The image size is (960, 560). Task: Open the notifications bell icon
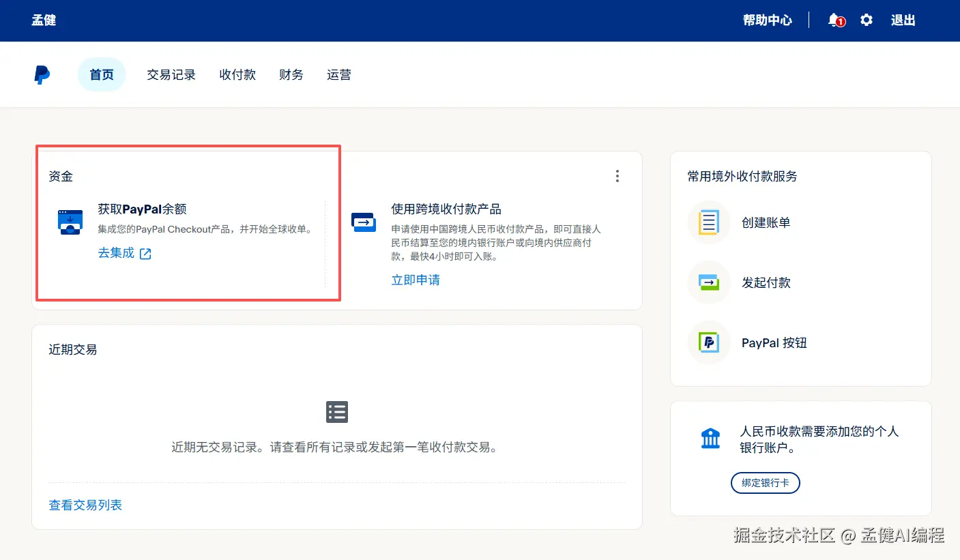point(835,20)
